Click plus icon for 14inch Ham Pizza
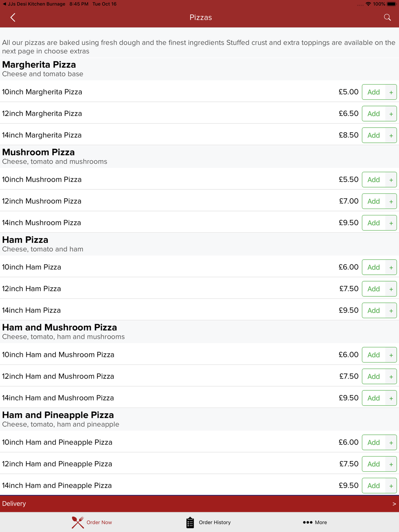Image resolution: width=399 pixels, height=532 pixels. point(391,311)
